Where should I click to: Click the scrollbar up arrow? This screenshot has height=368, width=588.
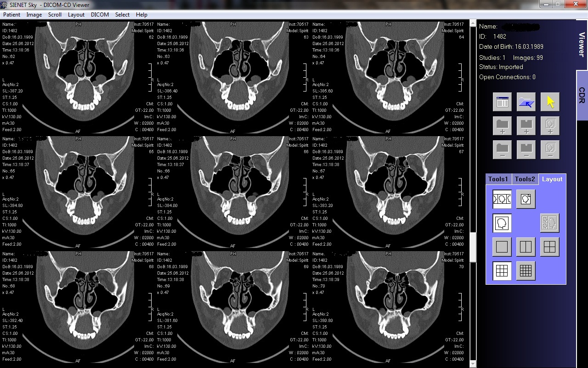tap(472, 24)
